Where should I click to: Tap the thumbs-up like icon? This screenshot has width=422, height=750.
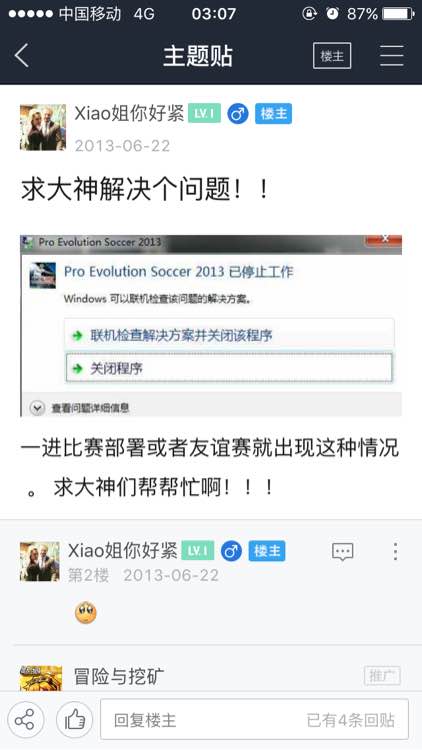point(74,720)
